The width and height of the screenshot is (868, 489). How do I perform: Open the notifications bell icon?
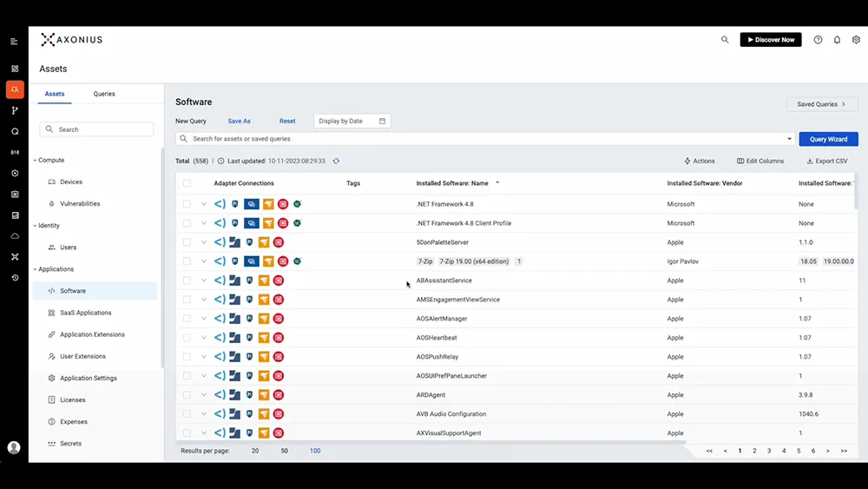pos(837,40)
